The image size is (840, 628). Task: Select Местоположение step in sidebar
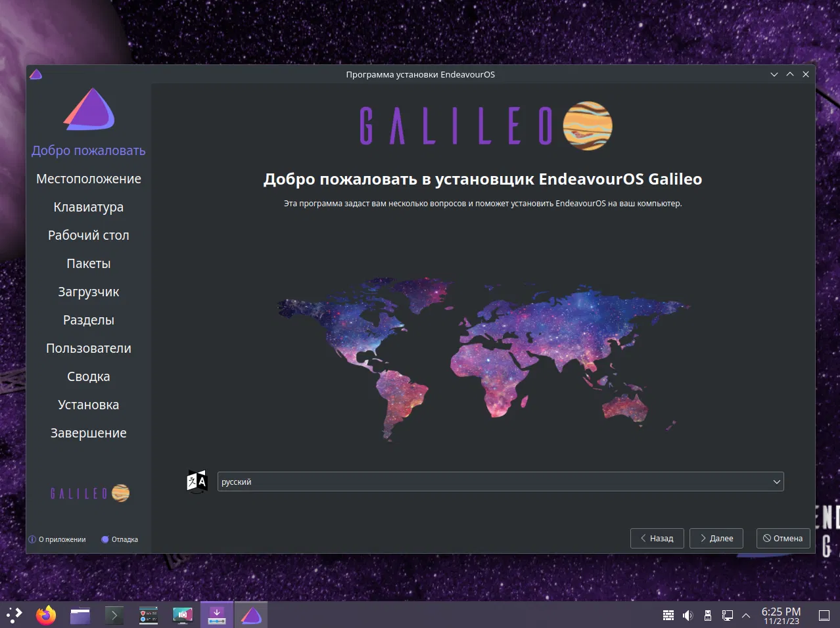click(x=89, y=179)
